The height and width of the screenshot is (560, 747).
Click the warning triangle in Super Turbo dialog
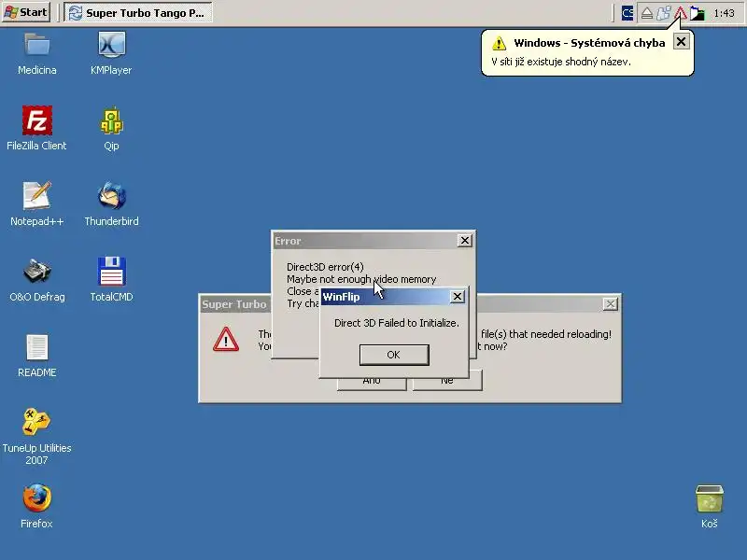coord(226,340)
